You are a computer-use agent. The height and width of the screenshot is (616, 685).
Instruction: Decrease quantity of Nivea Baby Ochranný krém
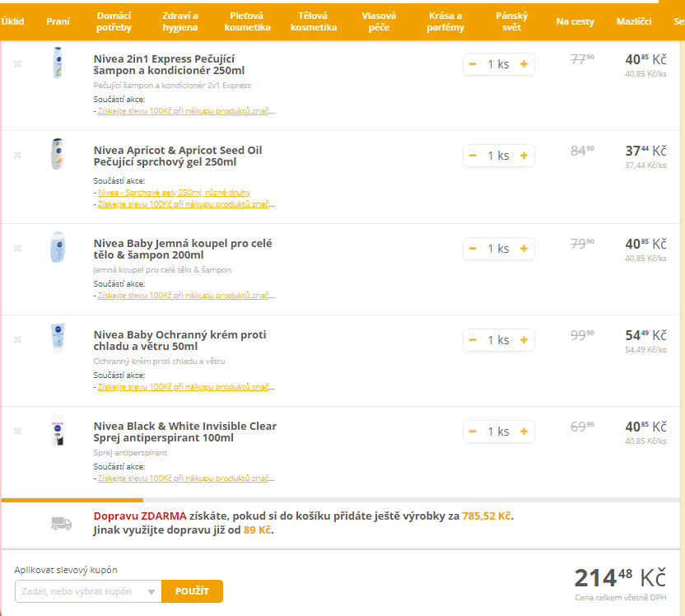click(473, 340)
